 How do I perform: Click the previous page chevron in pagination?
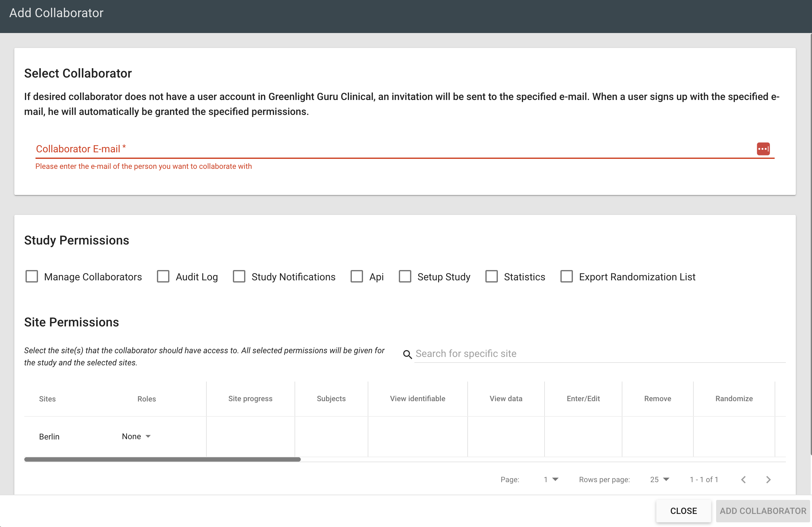point(744,479)
